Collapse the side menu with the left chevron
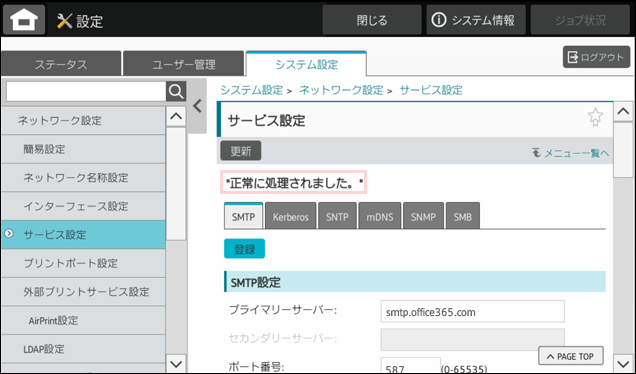This screenshot has width=636, height=374. [x=197, y=106]
